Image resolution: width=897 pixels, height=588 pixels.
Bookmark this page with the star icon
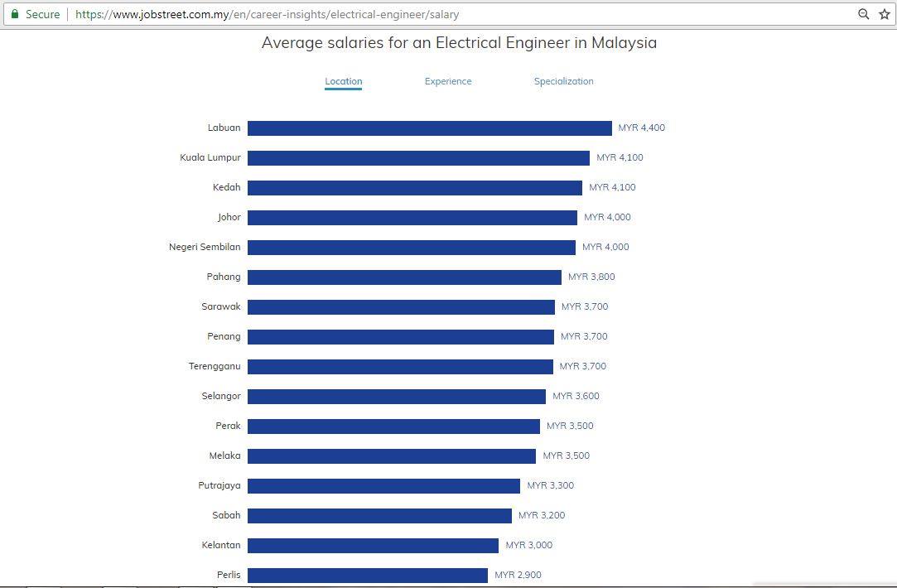pyautogui.click(x=885, y=14)
